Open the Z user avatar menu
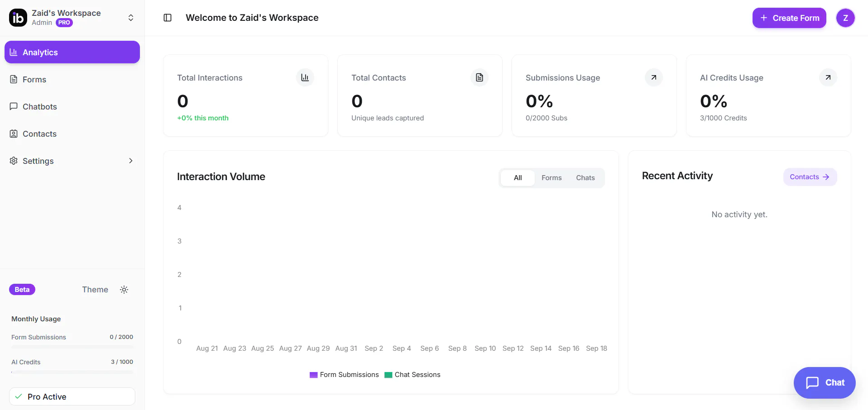Image resolution: width=868 pixels, height=410 pixels. point(845,18)
